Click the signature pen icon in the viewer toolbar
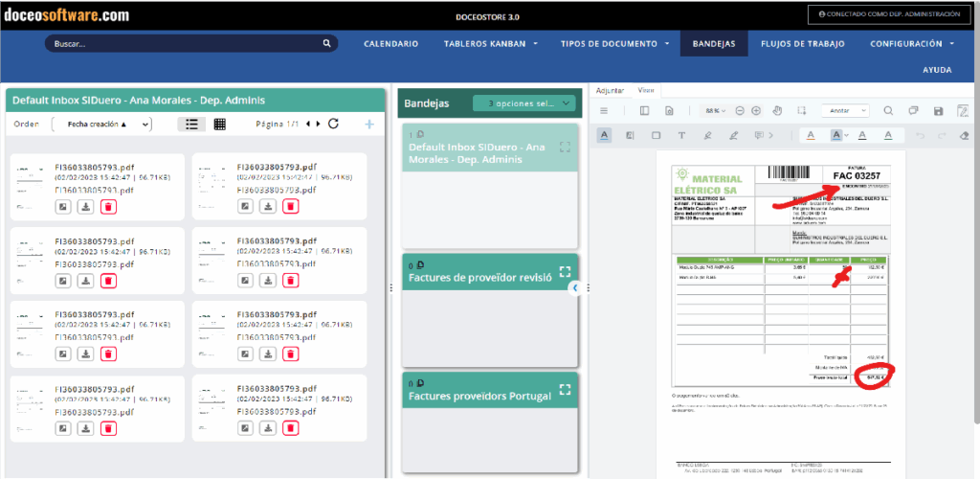This screenshot has width=980, height=479. point(963,111)
